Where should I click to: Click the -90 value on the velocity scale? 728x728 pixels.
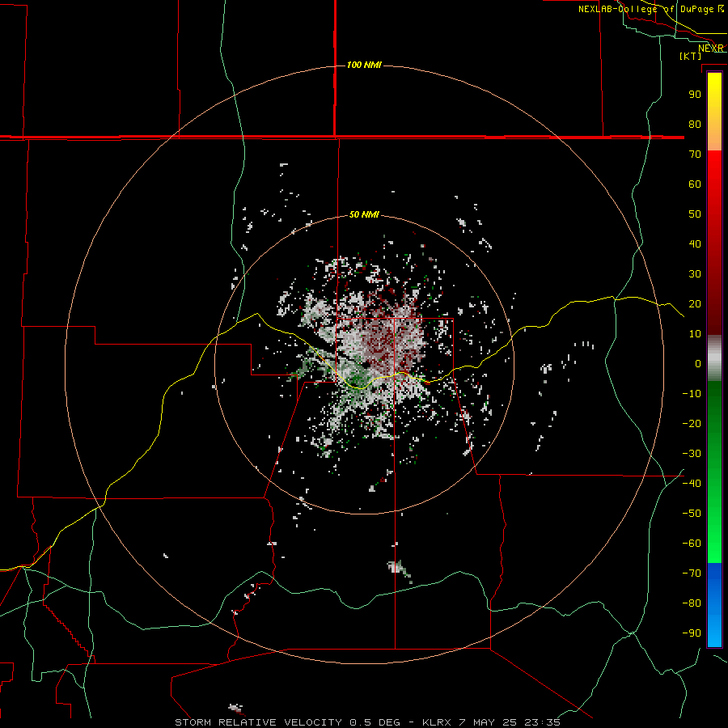692,633
